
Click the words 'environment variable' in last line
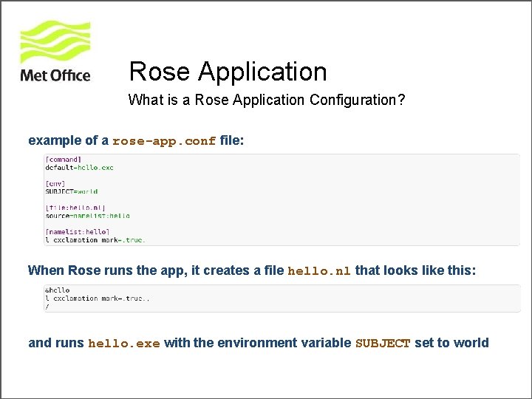(284, 343)
